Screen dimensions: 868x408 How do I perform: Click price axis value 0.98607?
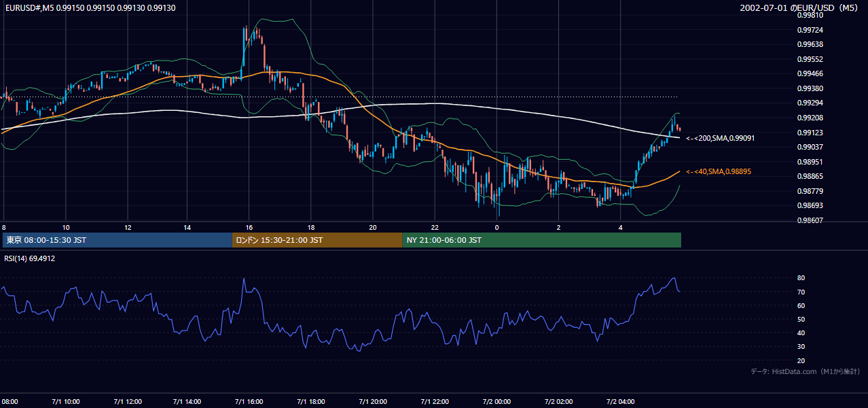click(810, 220)
